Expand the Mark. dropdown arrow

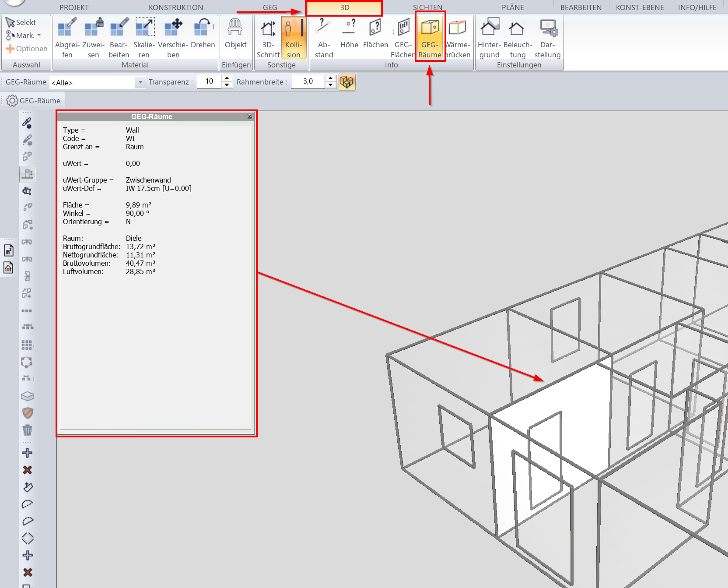[x=39, y=35]
